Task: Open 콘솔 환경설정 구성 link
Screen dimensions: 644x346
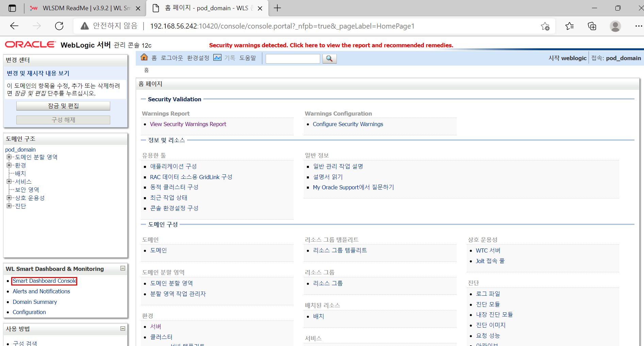Action: [x=174, y=208]
